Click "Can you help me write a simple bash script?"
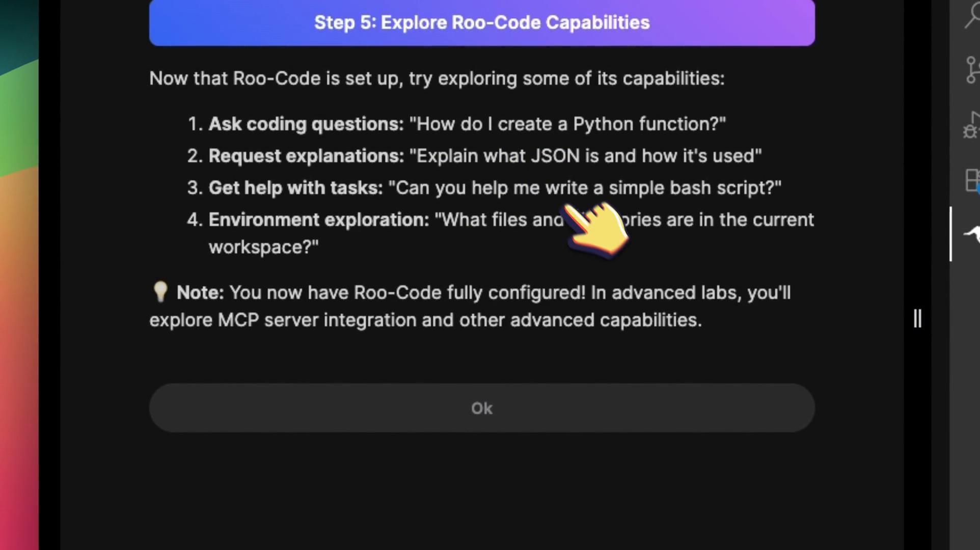Image resolution: width=980 pixels, height=550 pixels. click(x=585, y=188)
